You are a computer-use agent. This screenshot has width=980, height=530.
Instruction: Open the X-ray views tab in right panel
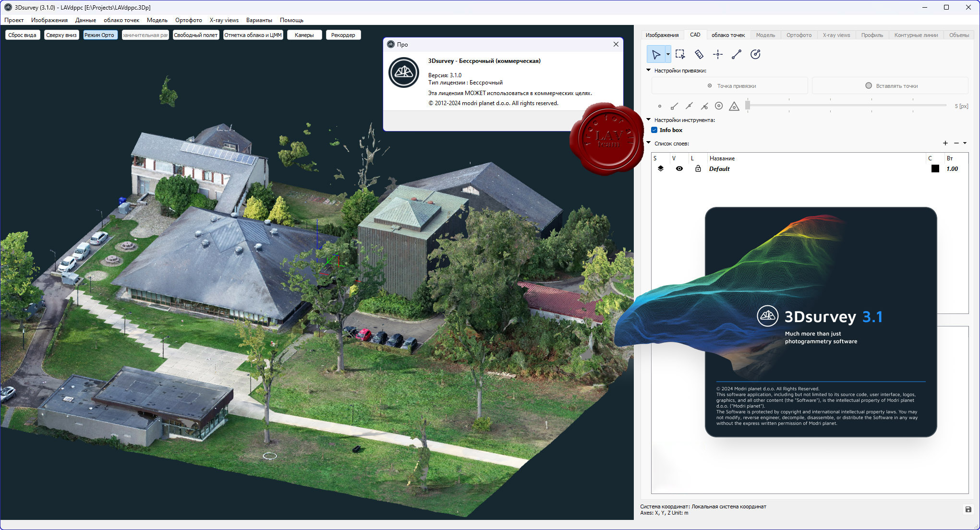836,35
